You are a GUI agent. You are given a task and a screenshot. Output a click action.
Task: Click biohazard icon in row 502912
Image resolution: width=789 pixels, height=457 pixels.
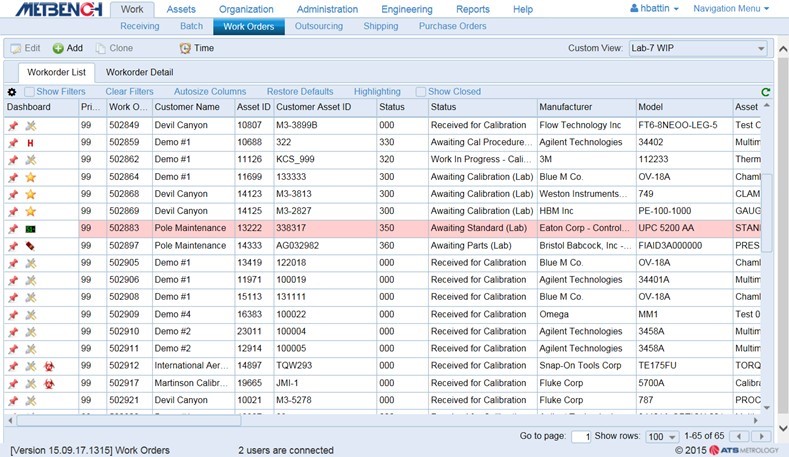click(49, 366)
